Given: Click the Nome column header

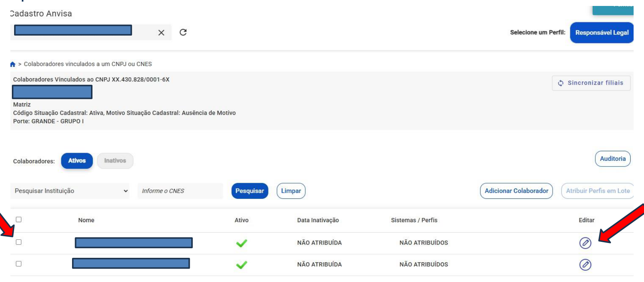Looking at the screenshot, I should pyautogui.click(x=86, y=220).
